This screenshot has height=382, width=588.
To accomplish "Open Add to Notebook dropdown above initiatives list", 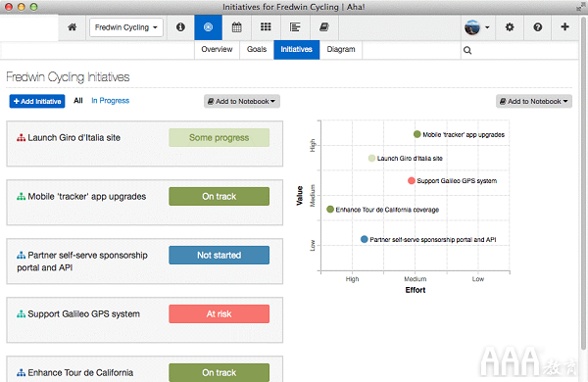I will [242, 101].
